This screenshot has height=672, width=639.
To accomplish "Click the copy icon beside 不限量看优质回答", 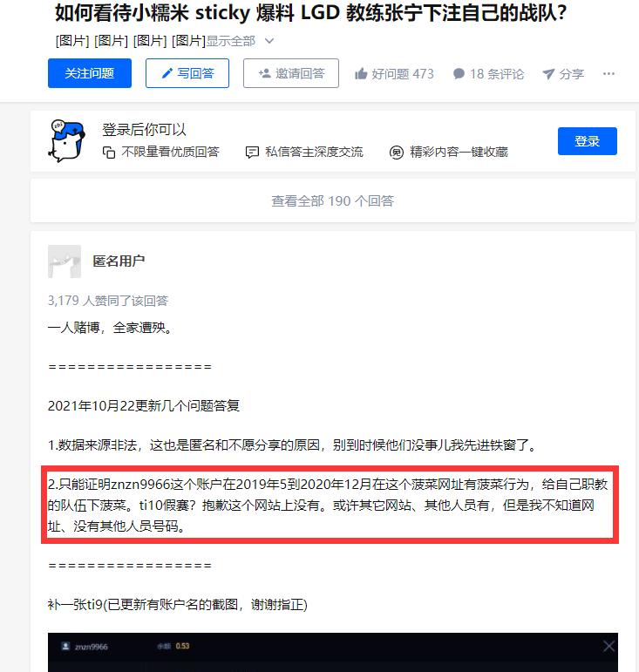I will tap(109, 153).
